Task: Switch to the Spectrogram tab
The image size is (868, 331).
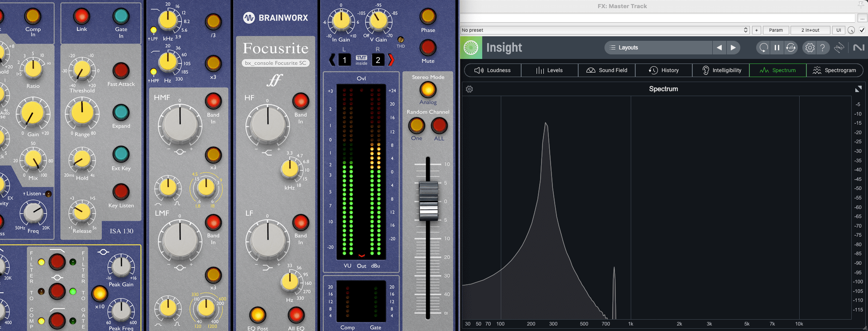Action: click(834, 70)
